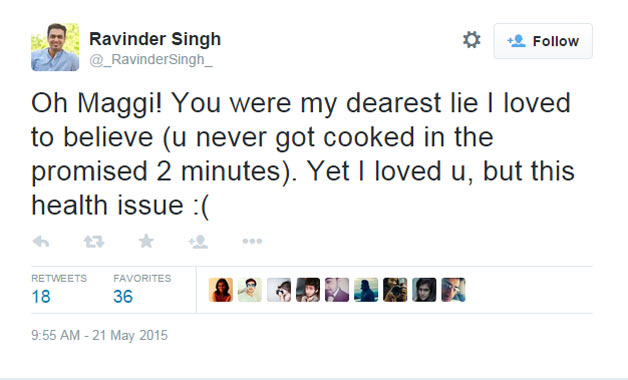Screen dimensions: 628x380
Task: Click second avatar with sunglasses man
Action: coord(250,290)
